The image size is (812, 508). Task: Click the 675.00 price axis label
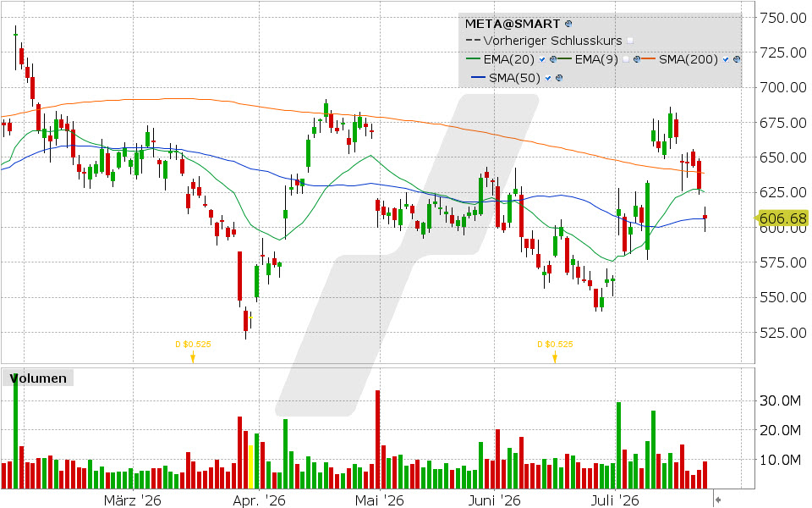(x=782, y=123)
